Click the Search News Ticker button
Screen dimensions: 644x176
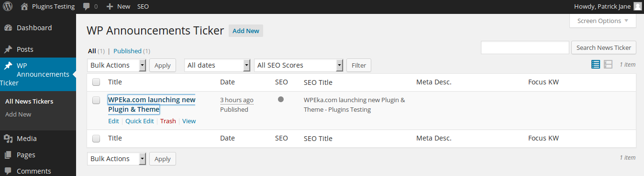tap(604, 47)
